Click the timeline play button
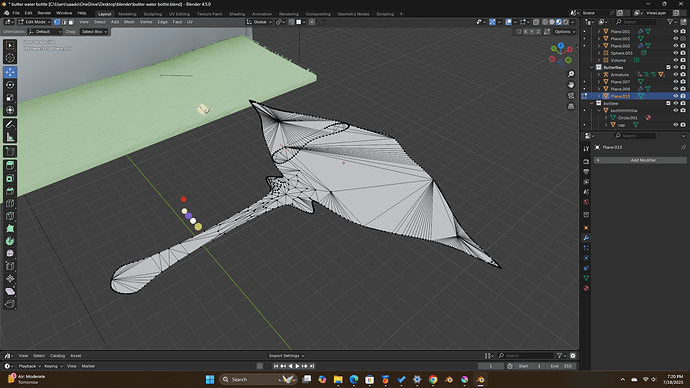Screen dimensions: 690x388 pos(297,366)
